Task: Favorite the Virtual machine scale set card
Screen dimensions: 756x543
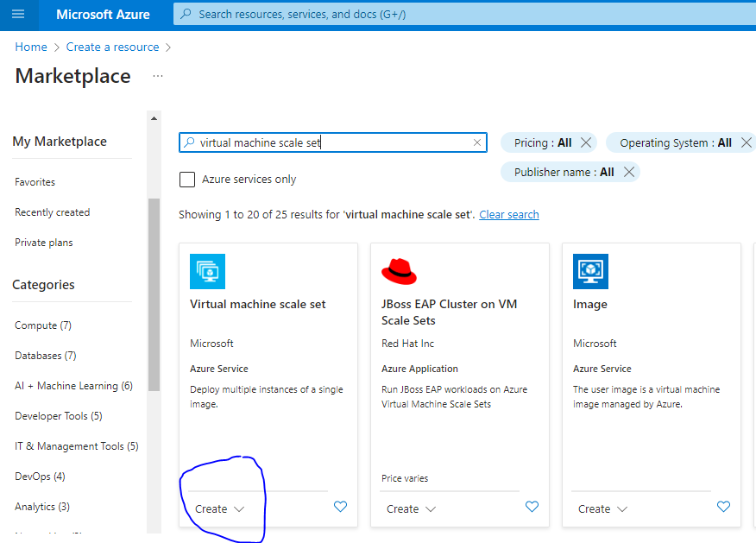Action: [340, 508]
